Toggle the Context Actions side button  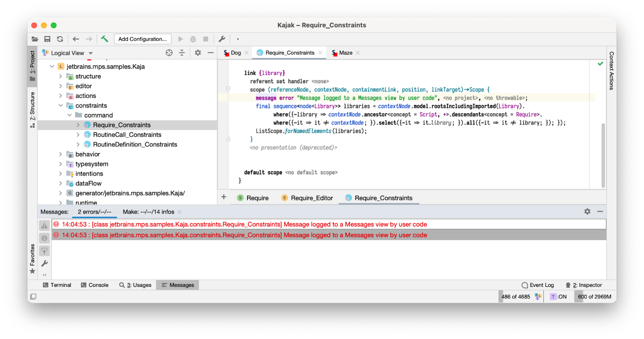[611, 71]
